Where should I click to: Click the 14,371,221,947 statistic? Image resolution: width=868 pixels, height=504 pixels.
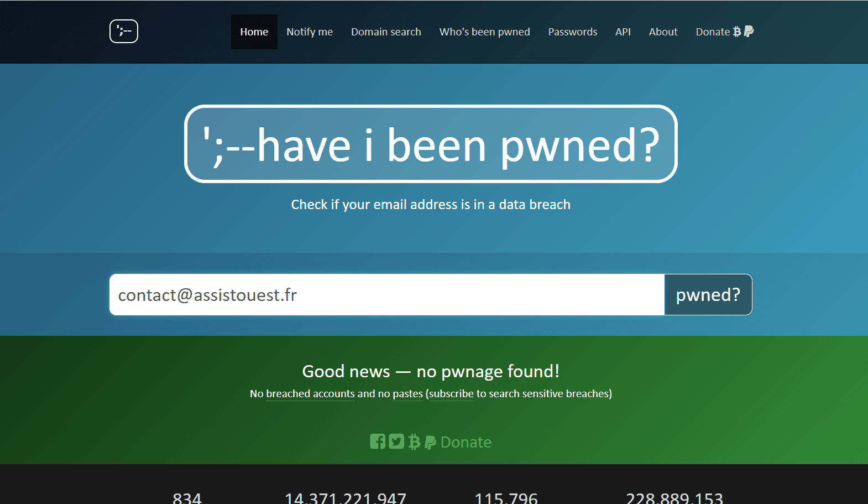(346, 498)
